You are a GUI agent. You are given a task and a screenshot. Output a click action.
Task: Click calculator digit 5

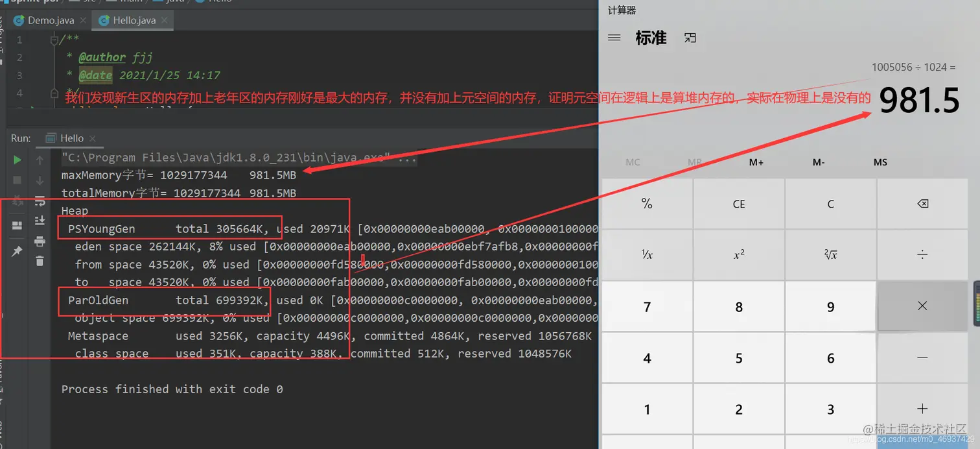(x=739, y=358)
